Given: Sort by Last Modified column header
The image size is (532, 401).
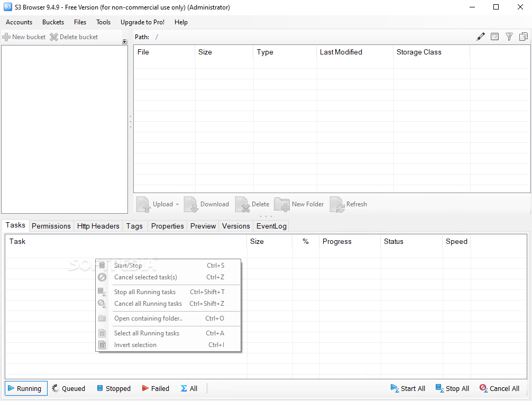Looking at the screenshot, I should (355, 52).
